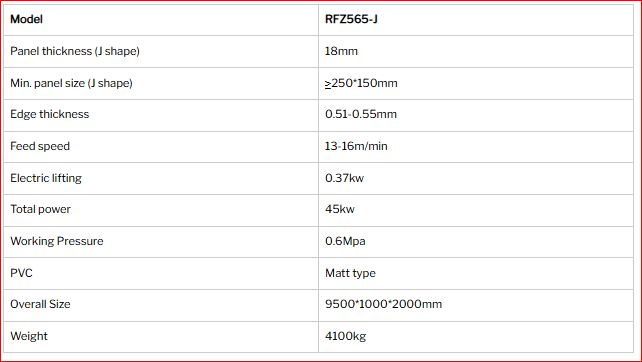Select the Matt type value
This screenshot has height=362, width=642.
(350, 273)
